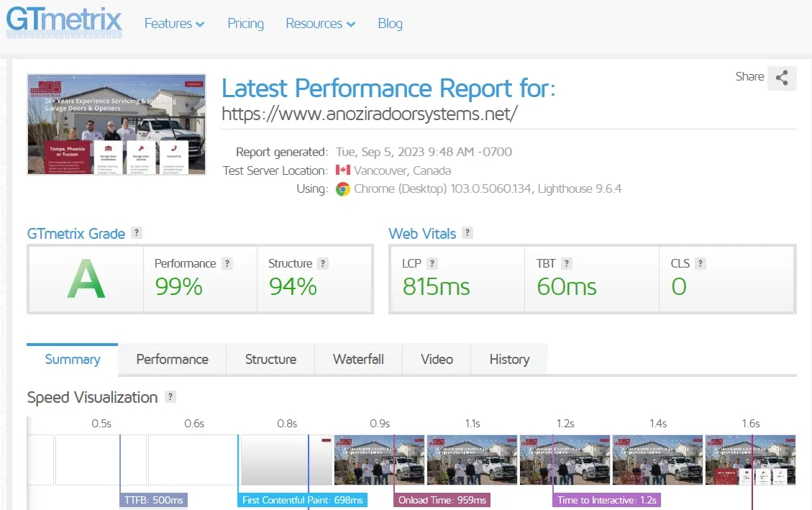The width and height of the screenshot is (812, 510).
Task: Show help for Web Vitals
Action: click(x=467, y=232)
